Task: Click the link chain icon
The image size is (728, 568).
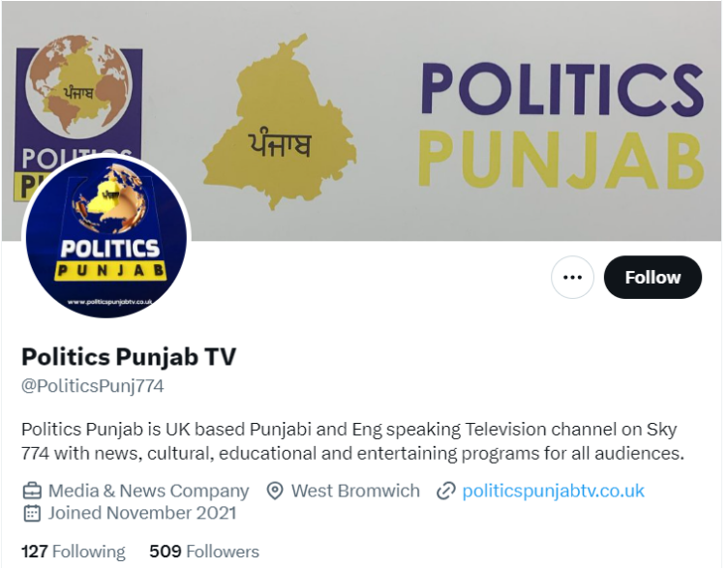Action: (445, 491)
